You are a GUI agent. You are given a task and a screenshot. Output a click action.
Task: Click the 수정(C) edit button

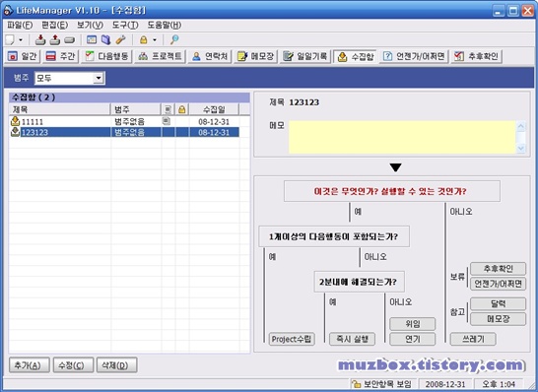pos(73,365)
